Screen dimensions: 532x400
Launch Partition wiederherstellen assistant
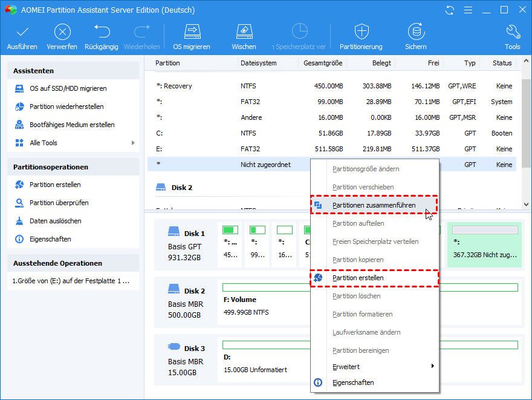pyautogui.click(x=66, y=107)
